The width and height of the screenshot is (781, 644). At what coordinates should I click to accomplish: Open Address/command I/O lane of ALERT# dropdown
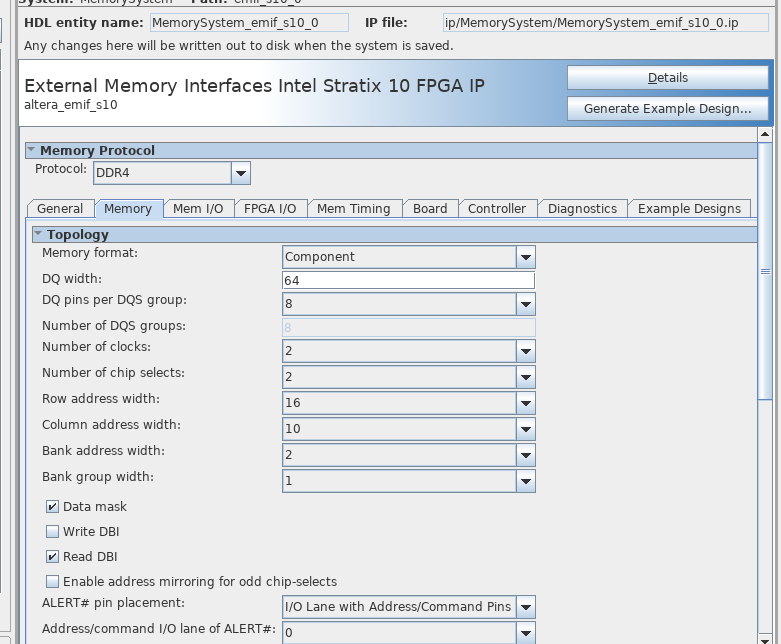(x=409, y=633)
